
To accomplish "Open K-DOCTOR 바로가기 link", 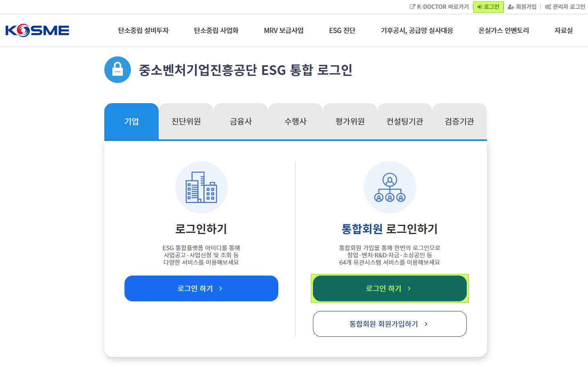I will point(439,7).
